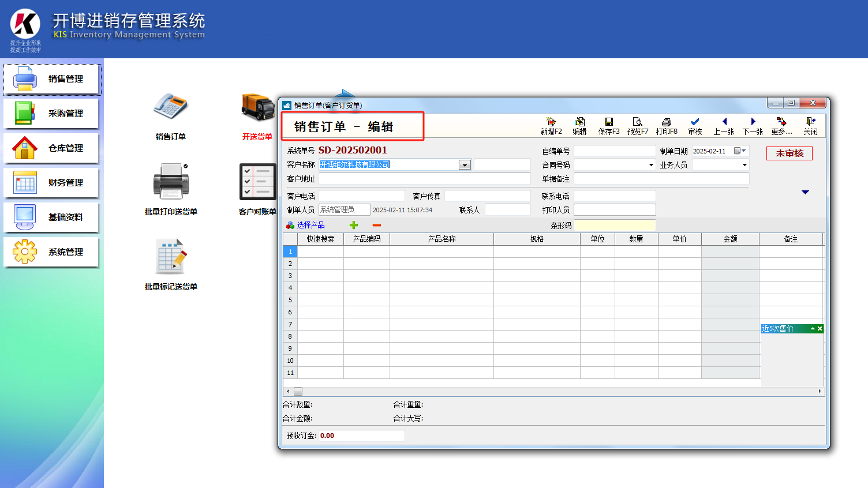This screenshot has height=488, width=868.
Task: Click into the 客户地址 field
Action: (425, 179)
